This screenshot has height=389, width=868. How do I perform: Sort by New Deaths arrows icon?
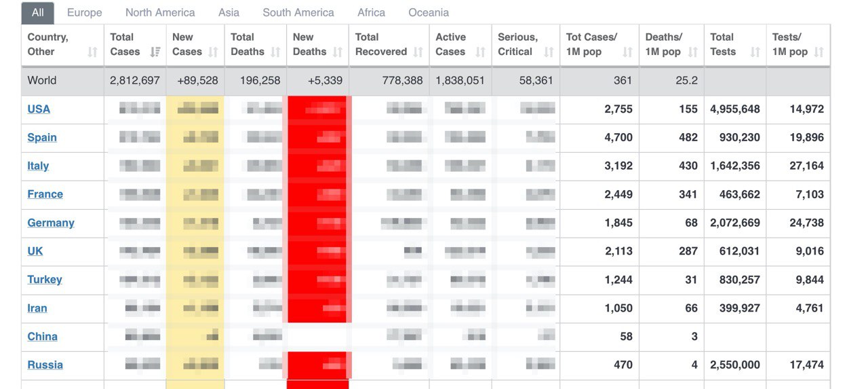click(x=338, y=52)
